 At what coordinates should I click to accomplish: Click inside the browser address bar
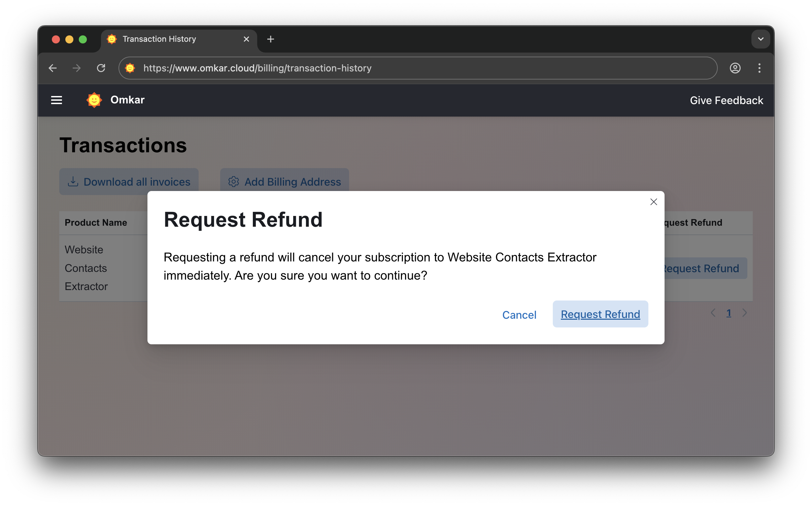pos(303,68)
